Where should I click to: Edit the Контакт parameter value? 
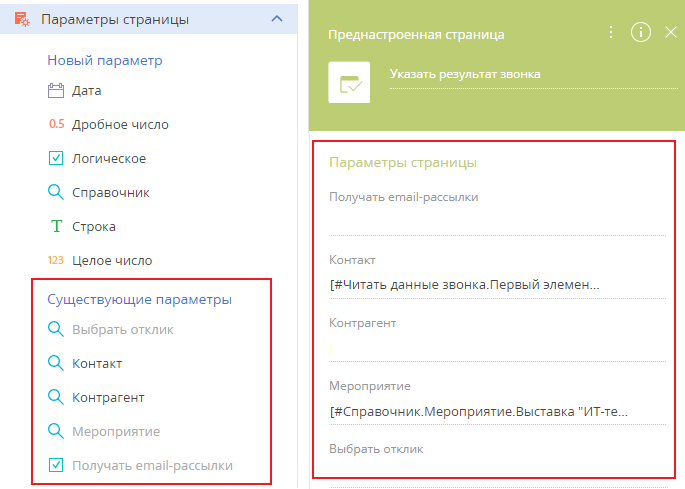coord(497,285)
